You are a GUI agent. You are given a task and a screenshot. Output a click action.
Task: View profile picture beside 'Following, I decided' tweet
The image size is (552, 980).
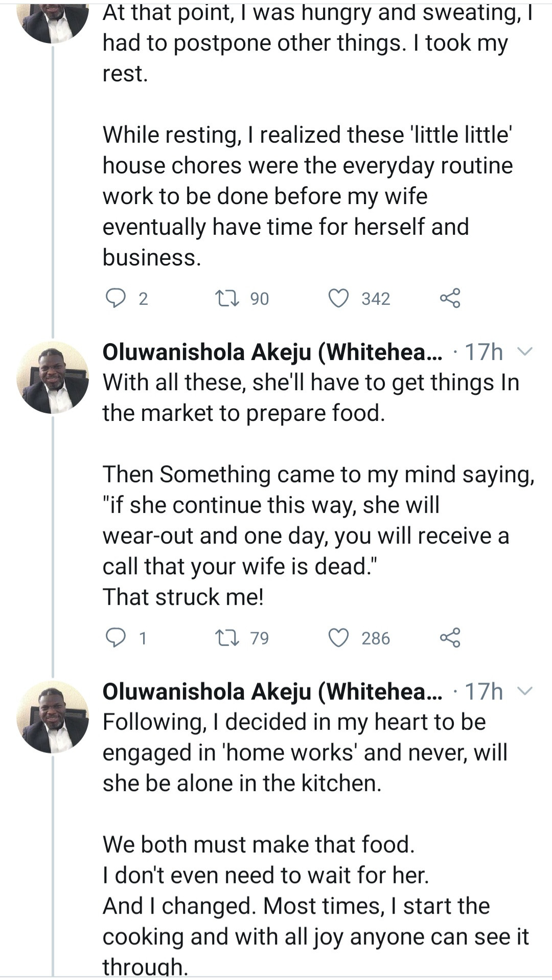pos(53,717)
